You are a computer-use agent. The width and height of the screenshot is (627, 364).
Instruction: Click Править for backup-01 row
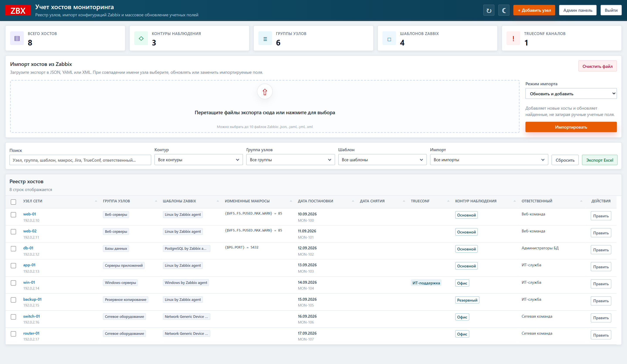click(601, 301)
